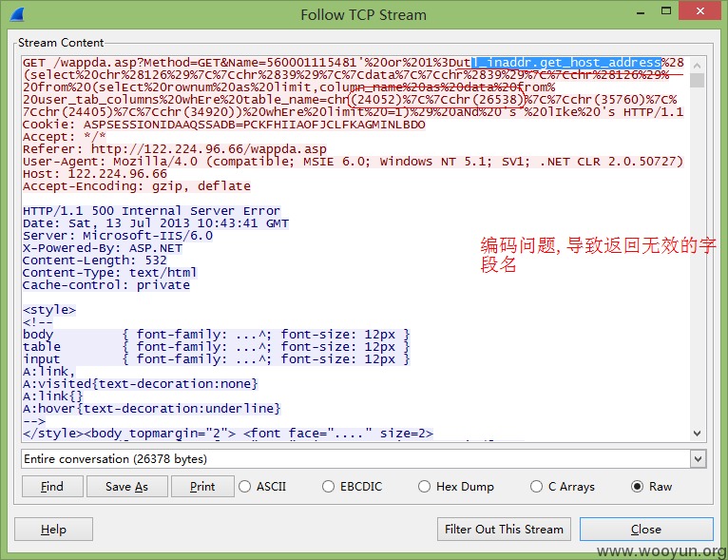Screen dimensions: 728x560
Task: Click the Server: Microsoft-IIS/6.0 line
Action: click(118, 236)
